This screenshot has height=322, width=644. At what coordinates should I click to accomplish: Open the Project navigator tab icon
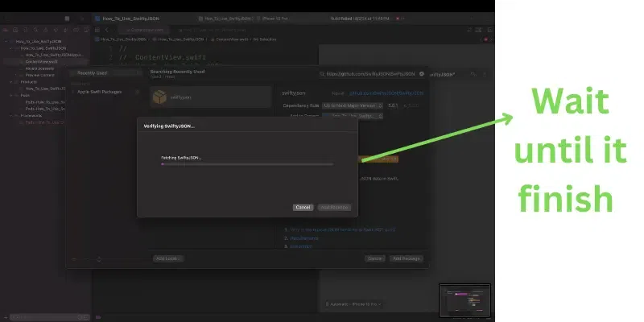(x=6, y=30)
